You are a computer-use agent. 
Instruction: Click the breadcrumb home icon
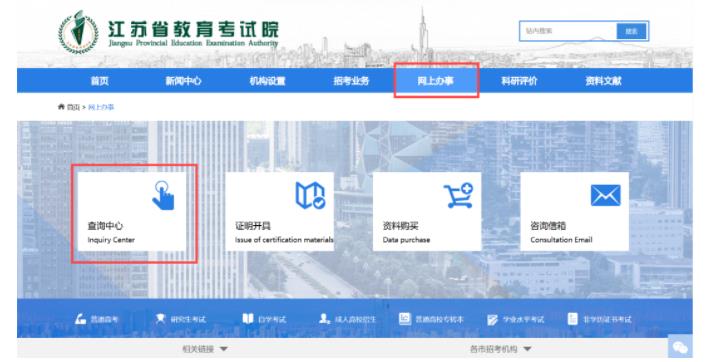click(61, 107)
